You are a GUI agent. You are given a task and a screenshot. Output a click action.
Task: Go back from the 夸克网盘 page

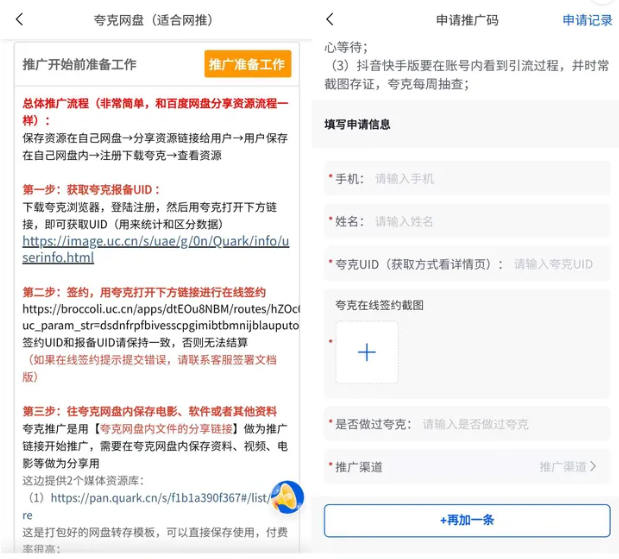(20, 19)
